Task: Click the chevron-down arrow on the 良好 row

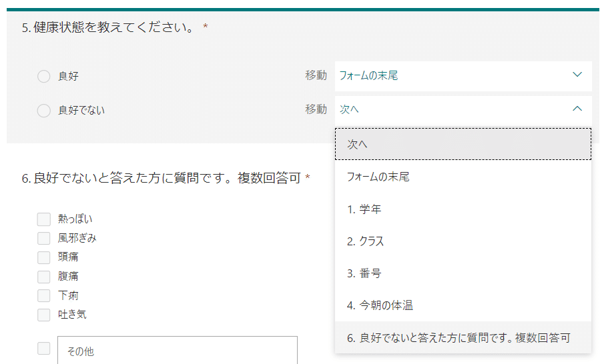Action: [x=577, y=75]
